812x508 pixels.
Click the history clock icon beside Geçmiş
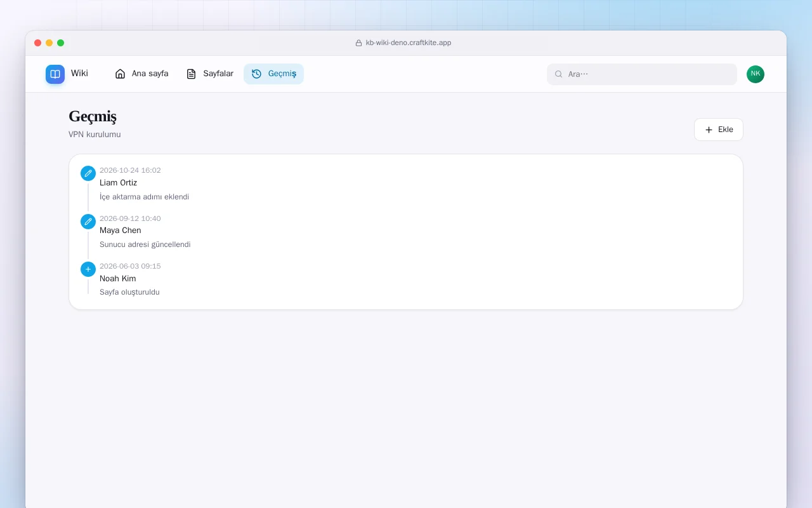point(256,74)
